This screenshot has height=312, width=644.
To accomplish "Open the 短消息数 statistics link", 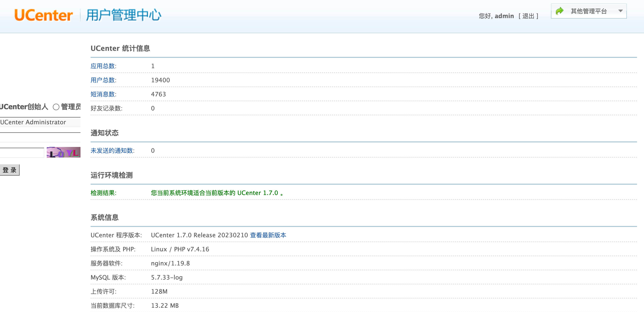I will click(103, 94).
